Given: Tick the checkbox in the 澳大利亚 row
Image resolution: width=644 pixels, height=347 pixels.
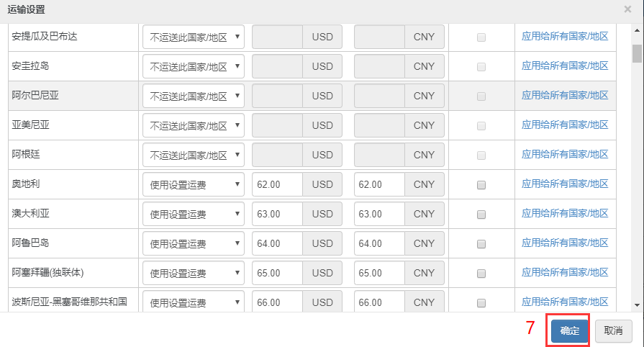Looking at the screenshot, I should pos(481,215).
